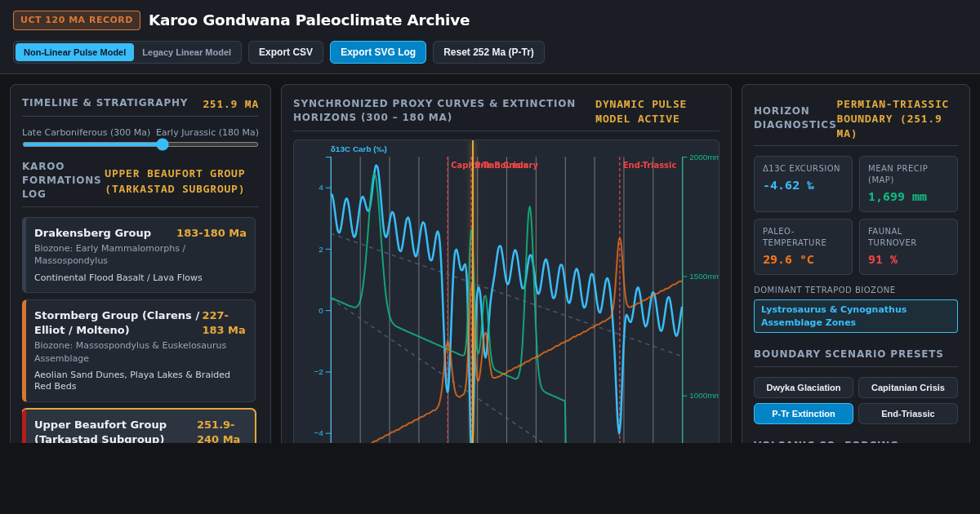
Task: Apply End-Triassic scenario preset
Action: pos(908,414)
